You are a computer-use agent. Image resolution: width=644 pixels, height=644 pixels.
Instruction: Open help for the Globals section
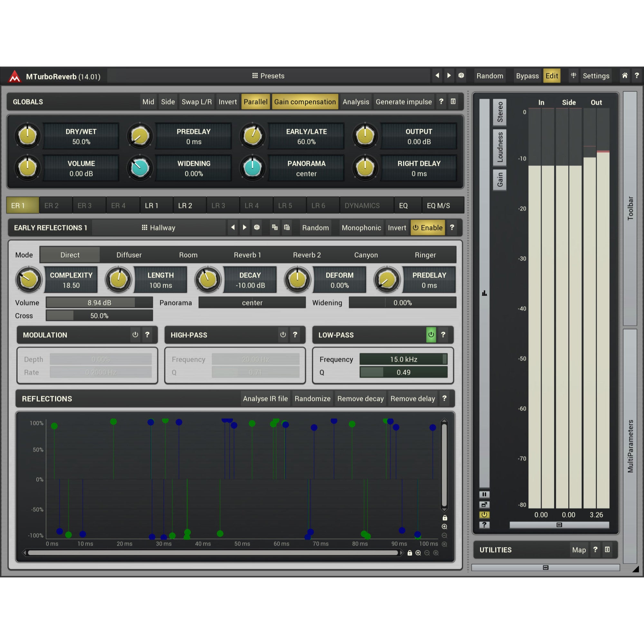pyautogui.click(x=441, y=101)
